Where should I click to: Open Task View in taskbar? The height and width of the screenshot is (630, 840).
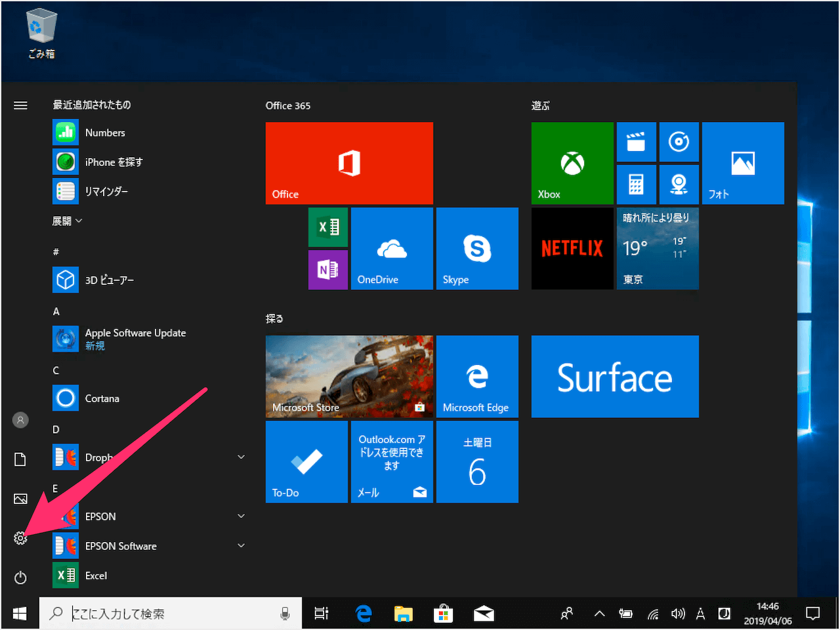(x=322, y=614)
